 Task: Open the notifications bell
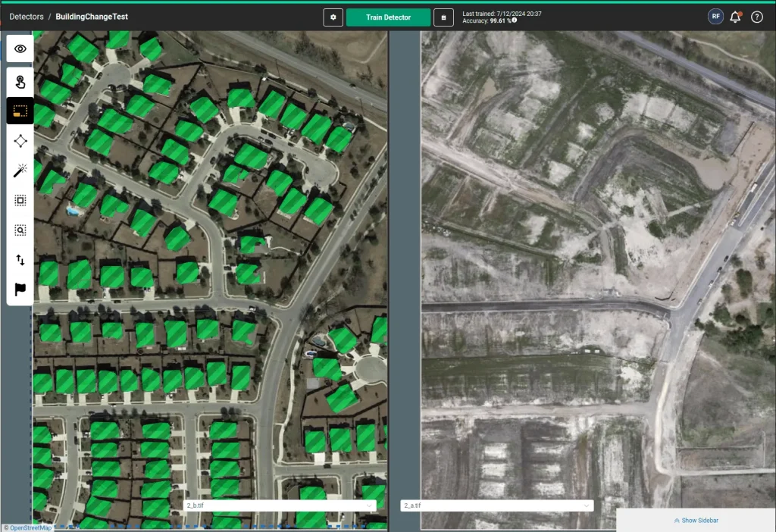tap(735, 17)
